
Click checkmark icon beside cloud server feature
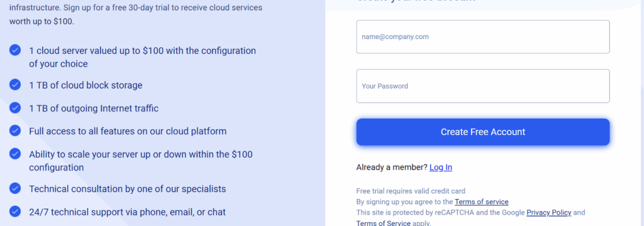(x=15, y=50)
